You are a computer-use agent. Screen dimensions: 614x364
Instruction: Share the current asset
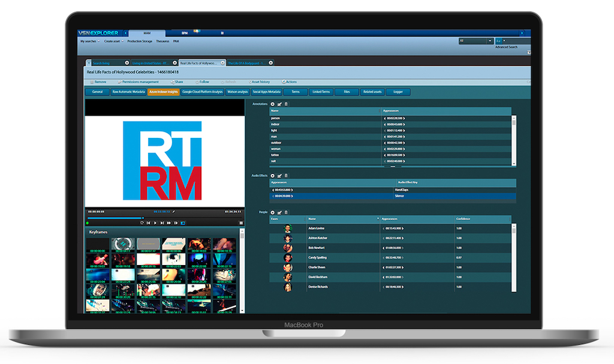[x=177, y=82]
